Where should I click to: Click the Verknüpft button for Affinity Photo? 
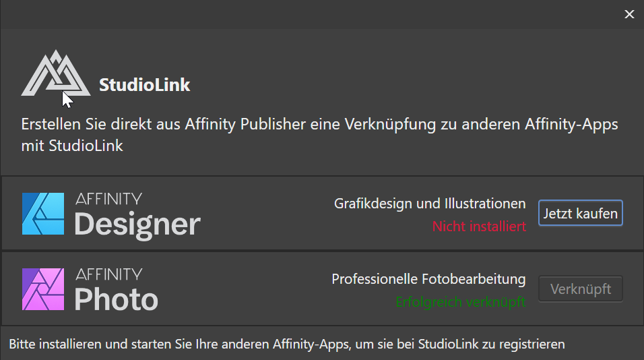tap(580, 289)
